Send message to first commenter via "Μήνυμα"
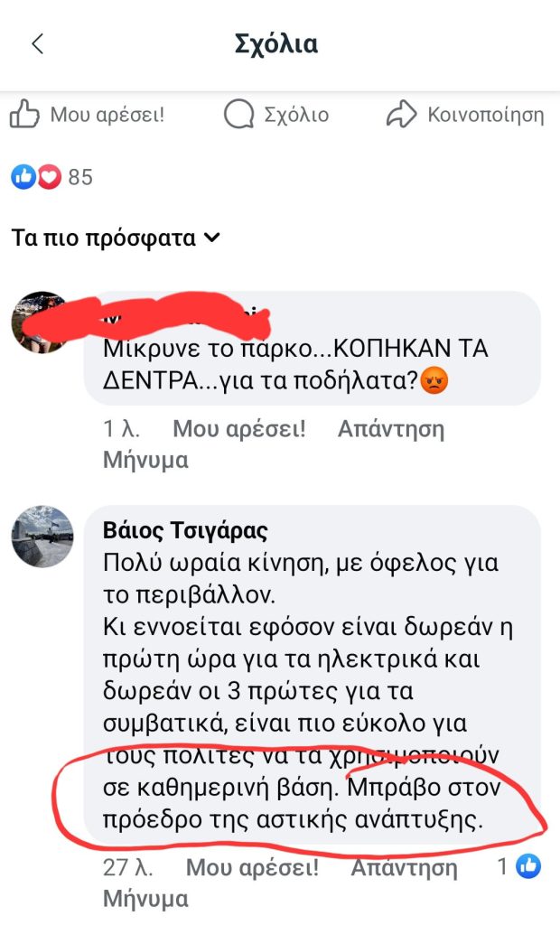Screen dimensions: 560x925 [x=145, y=460]
